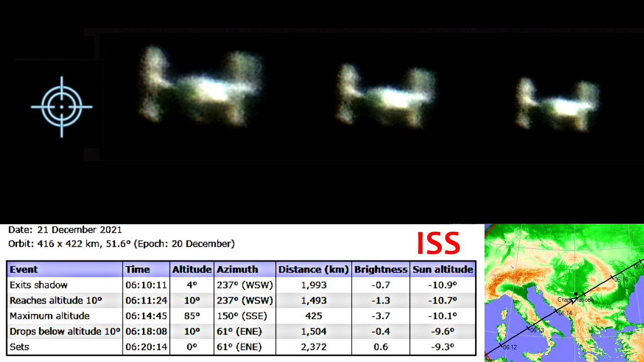Select the Exits shadow event row
This screenshot has width=644, height=362.
(38, 285)
